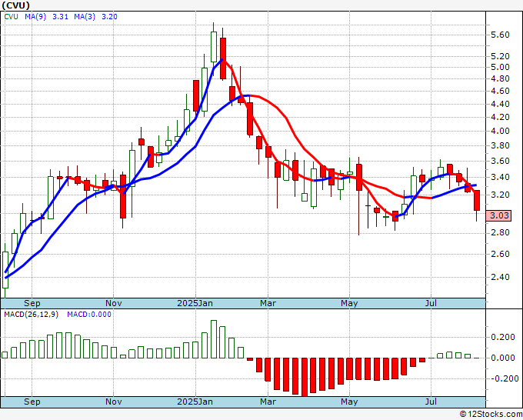Viewport: 523px width, 420px height.
Task: Click 2025Jan under the MACD panel
Action: 195,402
